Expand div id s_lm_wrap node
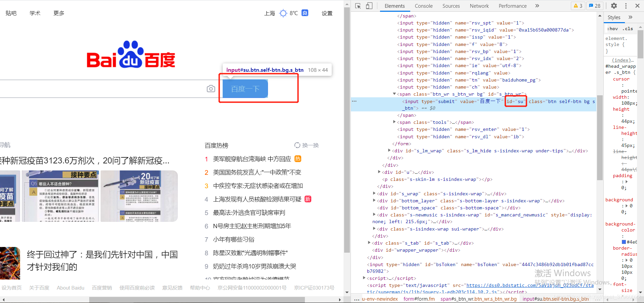Viewport: 644px width, 303px height. coord(389,151)
